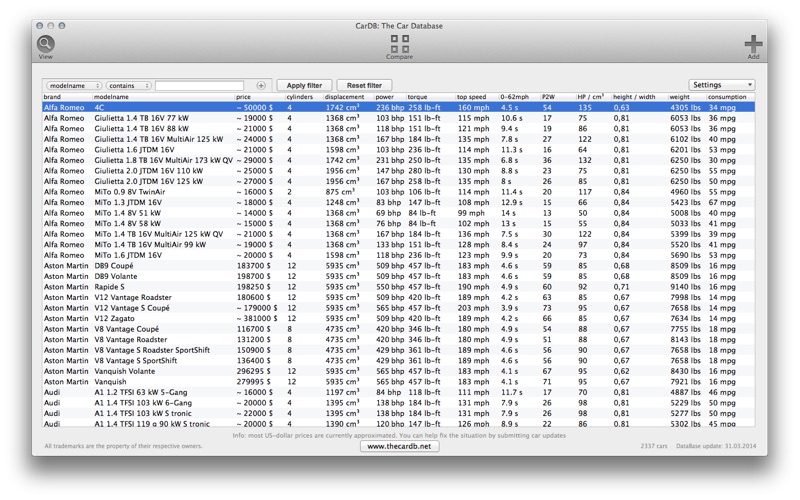800x500 pixels.
Task: Select Audi A1 1.2 TFSI 63 kW 5-Gang
Action: [398, 392]
